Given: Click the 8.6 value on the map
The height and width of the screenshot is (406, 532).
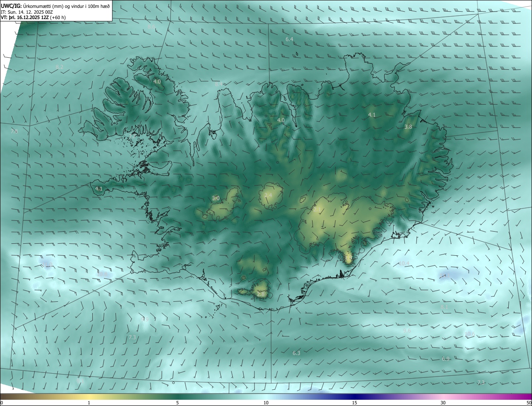Looking at the screenshot, I should [x=152, y=26].
